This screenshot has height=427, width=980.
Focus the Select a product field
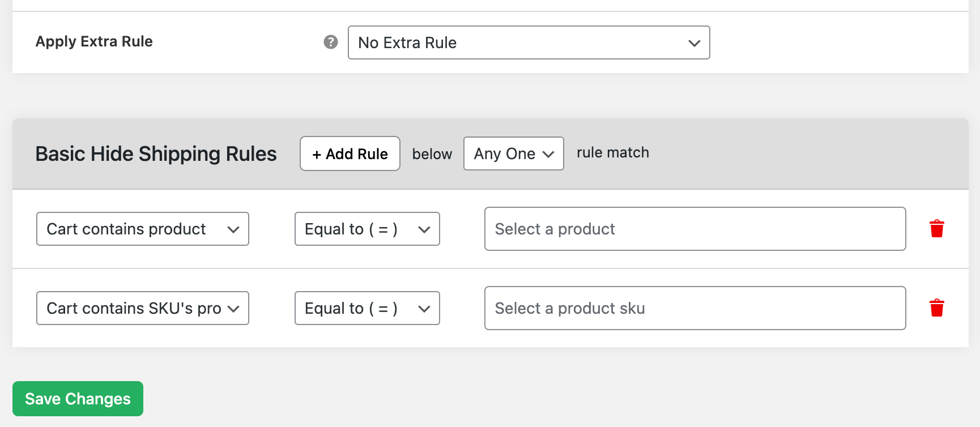[694, 229]
